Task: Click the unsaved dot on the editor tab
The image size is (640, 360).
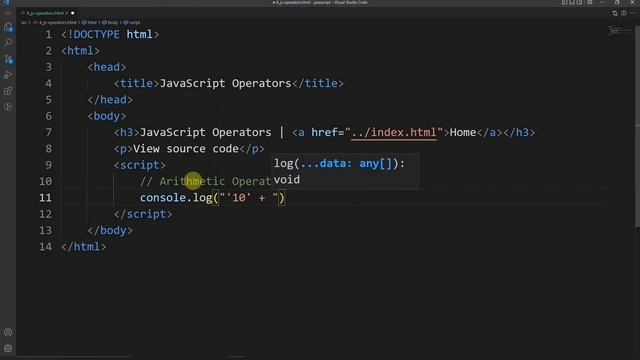Action: pos(73,13)
